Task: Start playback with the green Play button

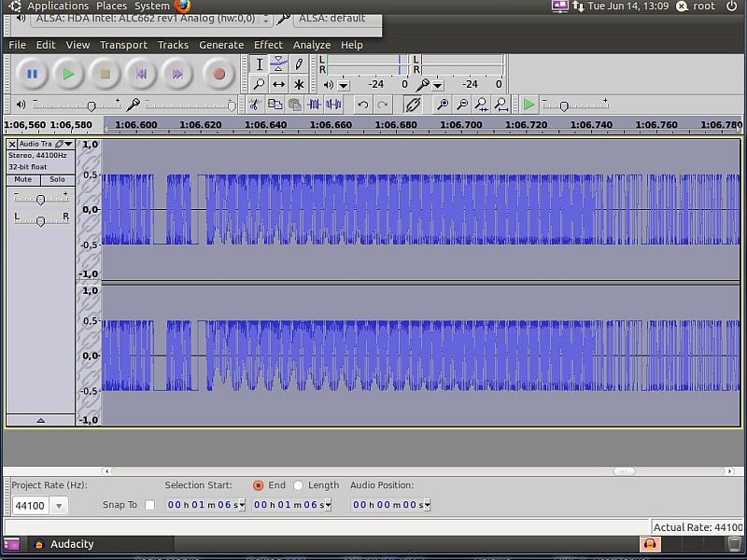Action: coord(68,74)
